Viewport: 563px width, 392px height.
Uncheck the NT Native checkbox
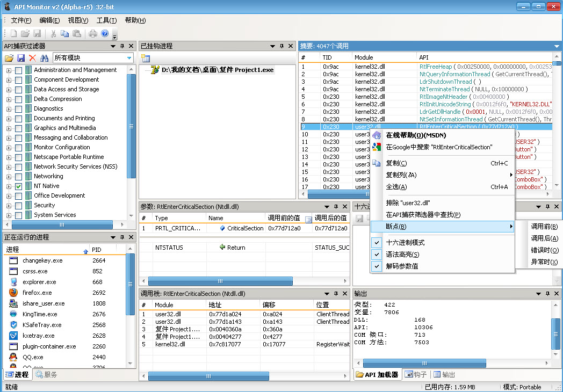(19, 186)
